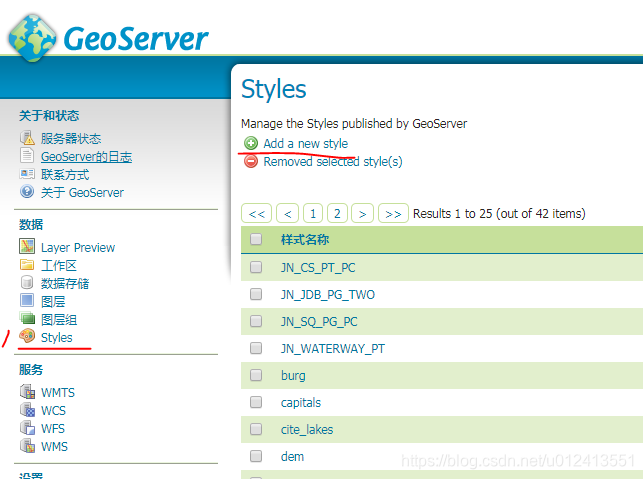Tick the select-all checkbox in header row

256,239
